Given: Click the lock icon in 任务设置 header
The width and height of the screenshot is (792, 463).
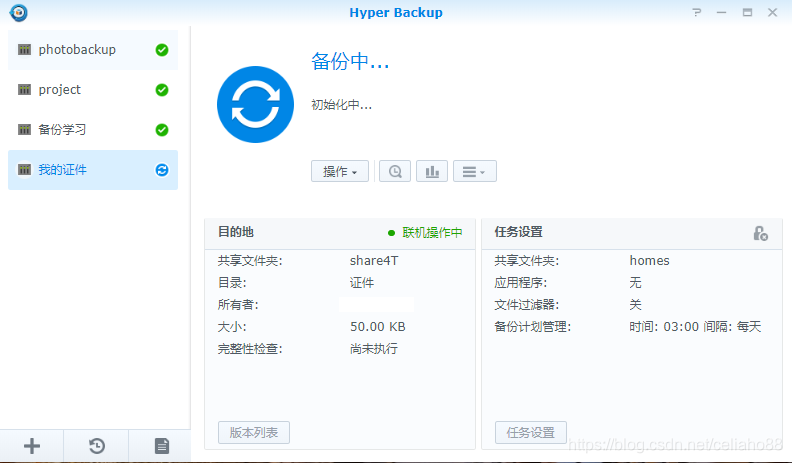Looking at the screenshot, I should (761, 233).
